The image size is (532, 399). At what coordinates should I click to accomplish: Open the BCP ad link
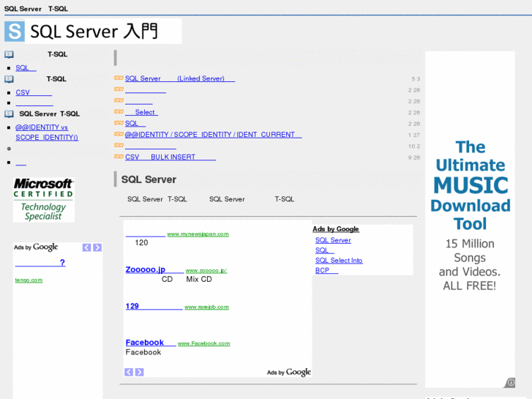point(326,271)
